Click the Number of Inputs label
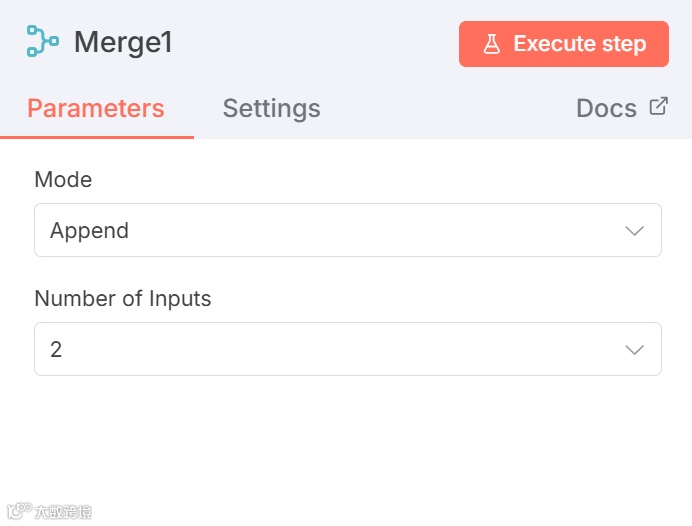This screenshot has width=692, height=526. (123, 298)
